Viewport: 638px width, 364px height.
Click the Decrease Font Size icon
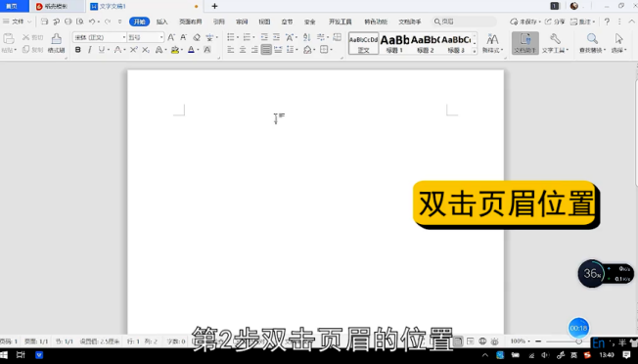click(184, 37)
